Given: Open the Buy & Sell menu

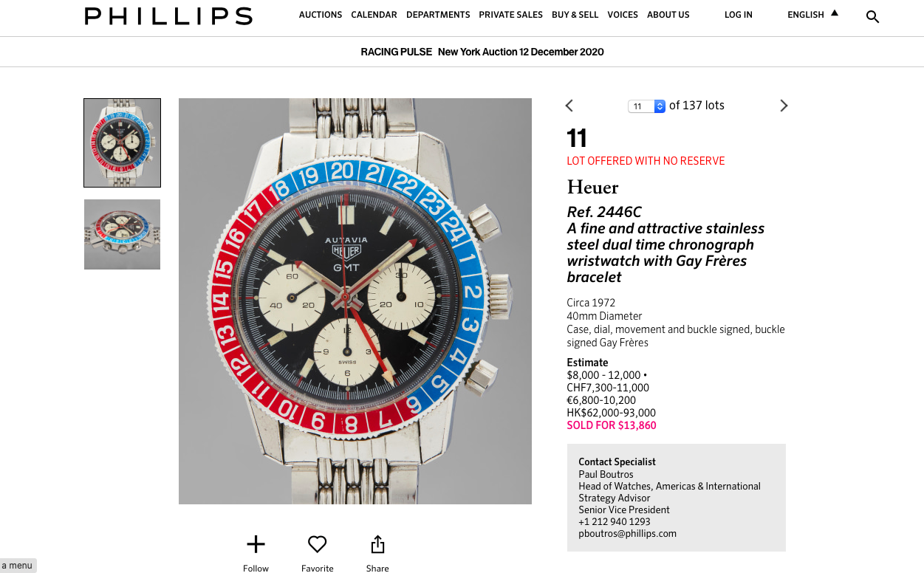Looking at the screenshot, I should click(575, 15).
